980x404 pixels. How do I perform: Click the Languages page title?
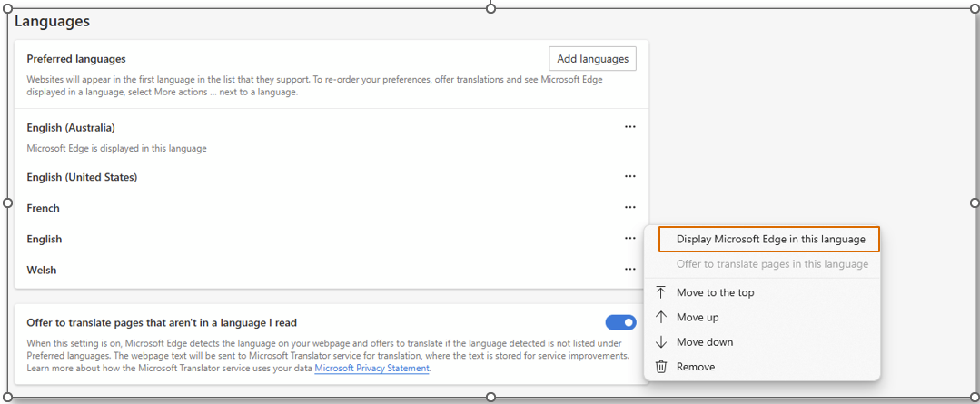point(53,21)
